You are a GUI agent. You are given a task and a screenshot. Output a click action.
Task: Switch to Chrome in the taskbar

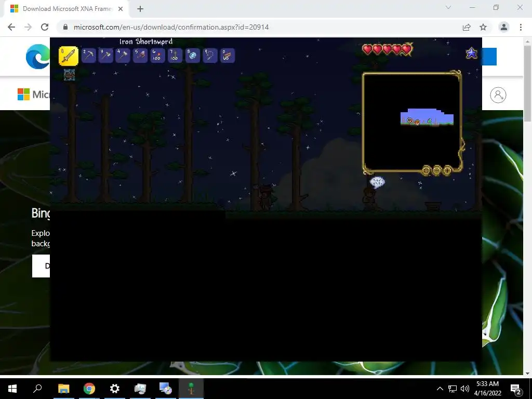(89, 389)
